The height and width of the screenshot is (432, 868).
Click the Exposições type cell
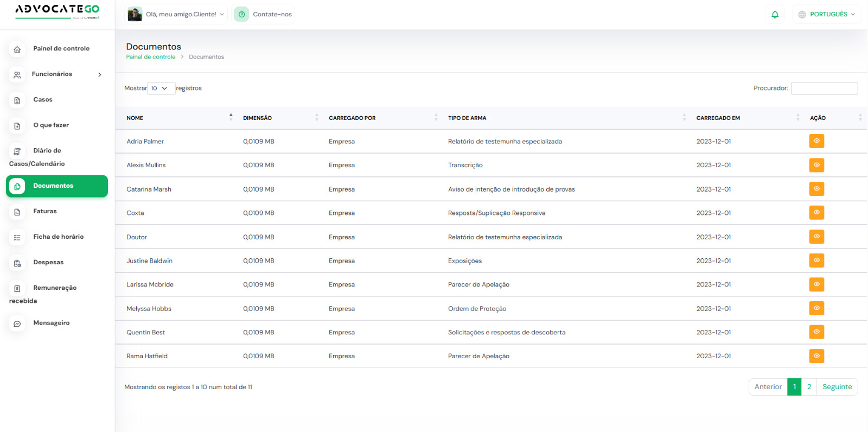pyautogui.click(x=464, y=261)
